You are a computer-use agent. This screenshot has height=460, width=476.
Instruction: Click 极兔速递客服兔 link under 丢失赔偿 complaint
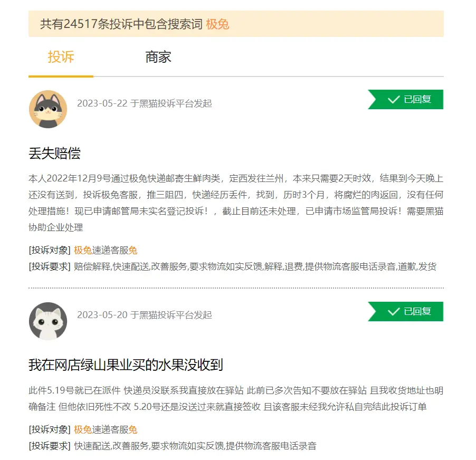tap(106, 251)
